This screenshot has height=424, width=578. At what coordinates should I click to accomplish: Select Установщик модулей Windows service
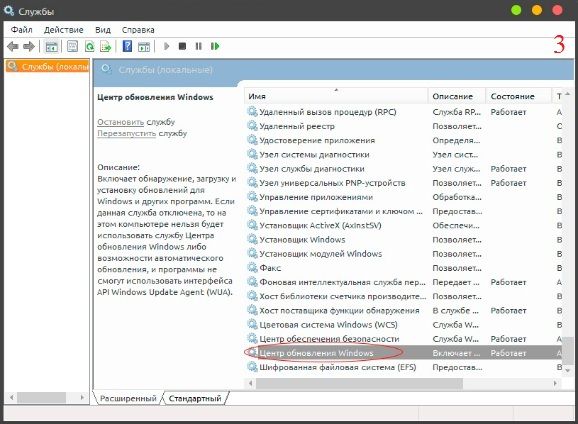[404, 254]
